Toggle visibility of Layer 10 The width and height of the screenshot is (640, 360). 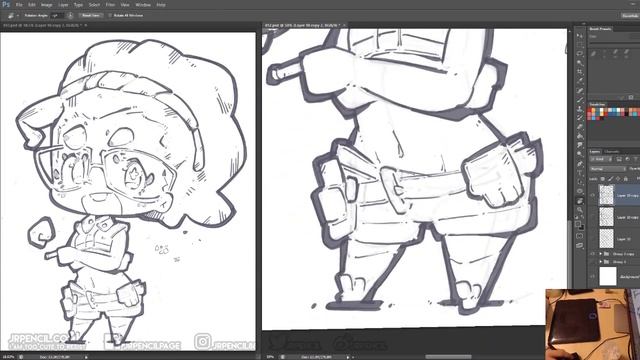[x=593, y=239]
